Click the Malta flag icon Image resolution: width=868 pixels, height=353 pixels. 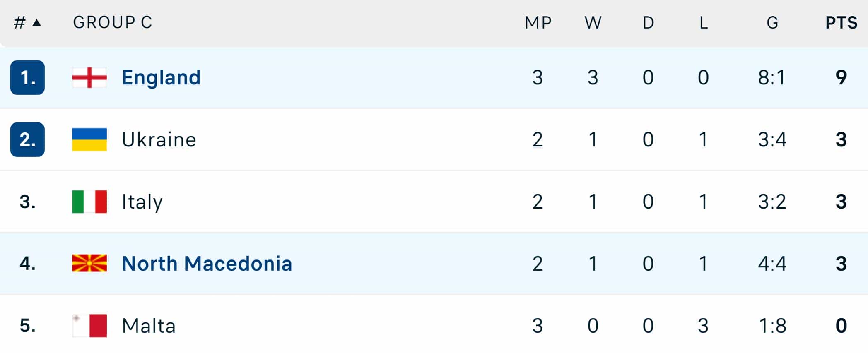pos(89,326)
